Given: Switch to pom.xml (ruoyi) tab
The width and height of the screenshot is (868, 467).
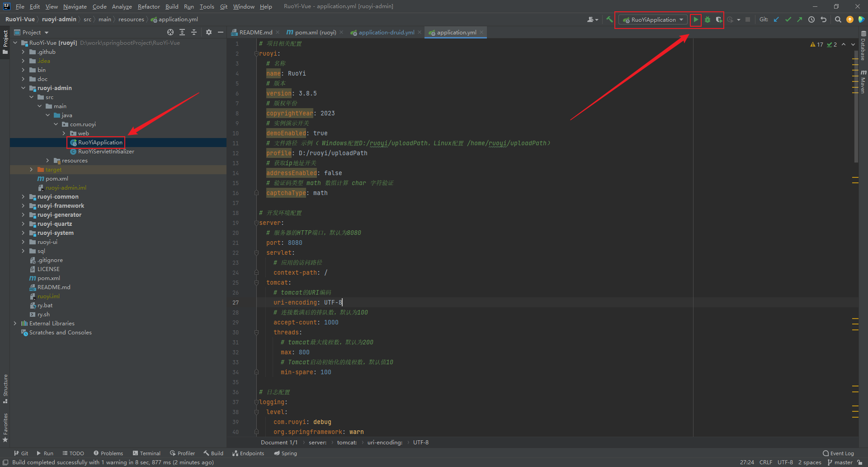Looking at the screenshot, I should pos(315,32).
